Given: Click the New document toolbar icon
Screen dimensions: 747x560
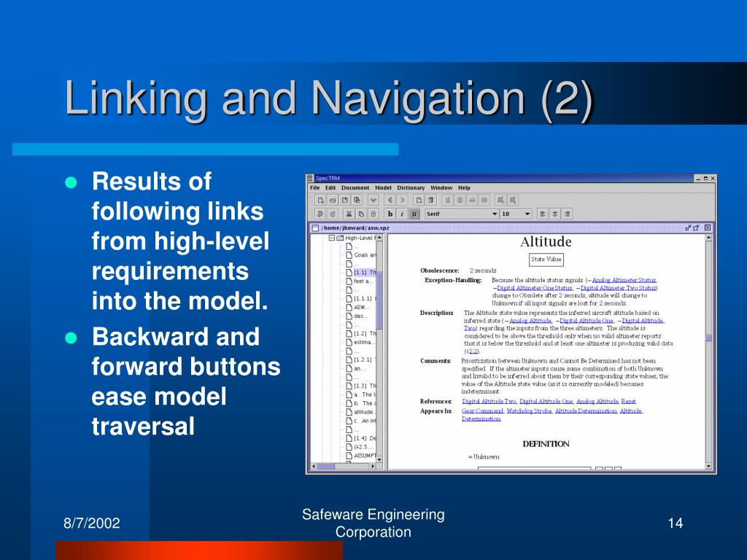Looking at the screenshot, I should [321, 201].
